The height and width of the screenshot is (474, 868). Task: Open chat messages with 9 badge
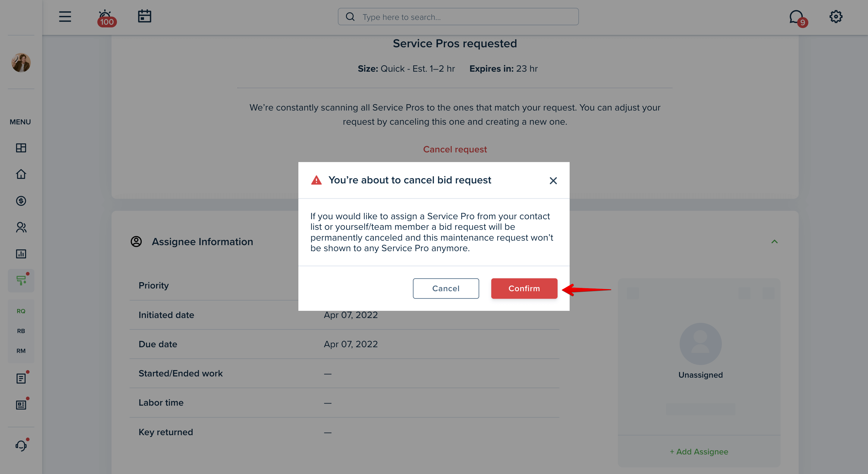tap(798, 18)
